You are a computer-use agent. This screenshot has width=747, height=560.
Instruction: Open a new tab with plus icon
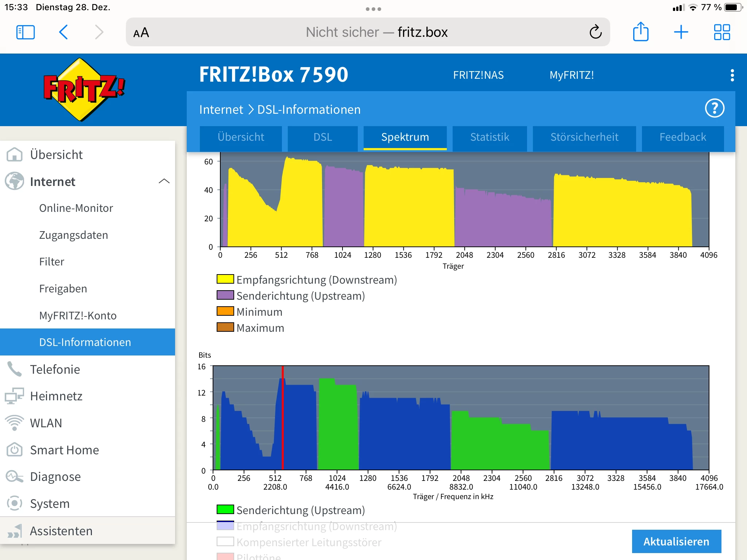point(681,32)
